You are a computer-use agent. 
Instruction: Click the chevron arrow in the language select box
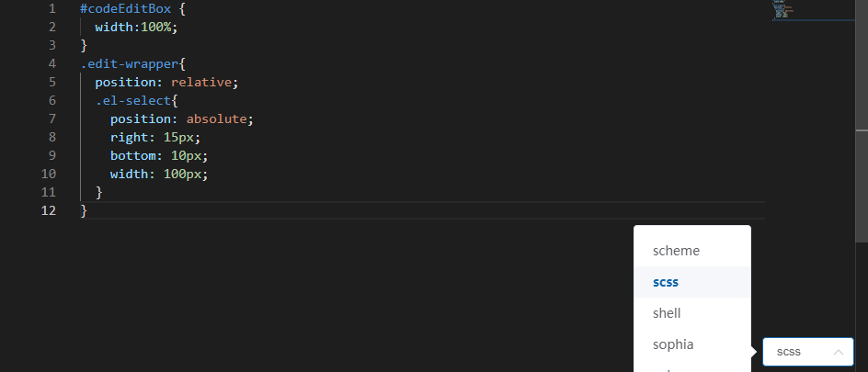(838, 352)
